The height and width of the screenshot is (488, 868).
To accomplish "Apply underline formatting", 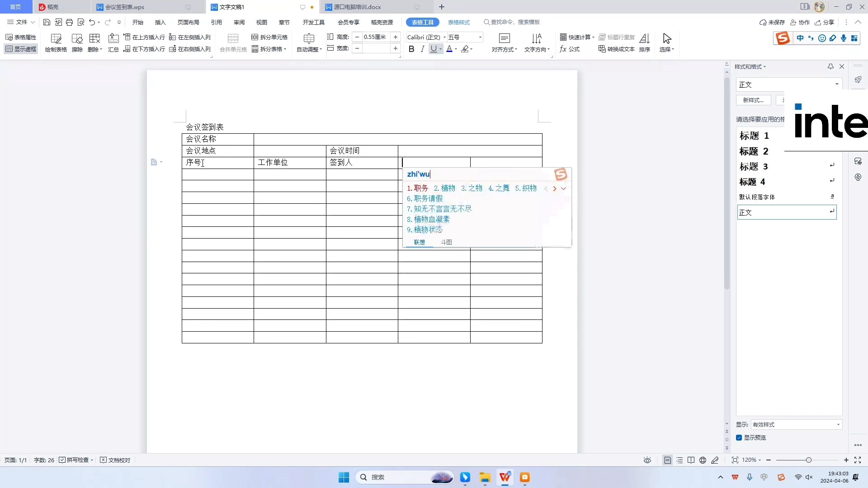I will point(434,49).
